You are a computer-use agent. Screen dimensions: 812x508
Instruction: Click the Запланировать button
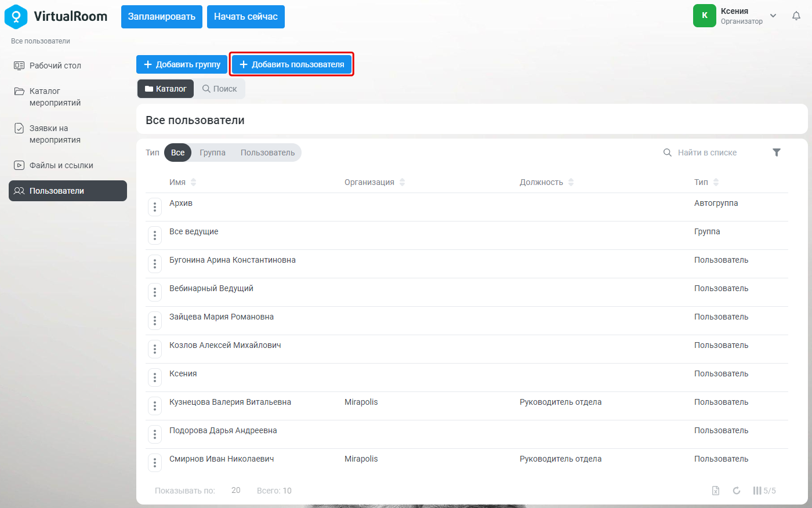[162, 16]
